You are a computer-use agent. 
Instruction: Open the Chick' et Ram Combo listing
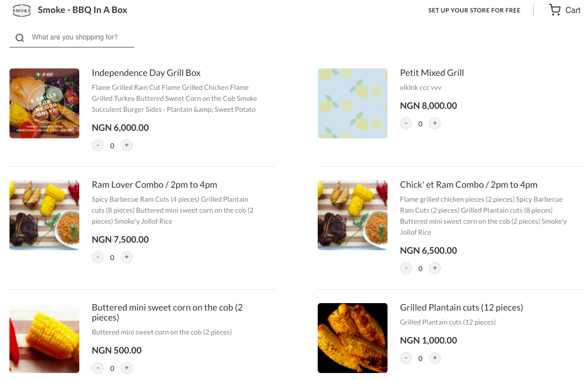[469, 184]
